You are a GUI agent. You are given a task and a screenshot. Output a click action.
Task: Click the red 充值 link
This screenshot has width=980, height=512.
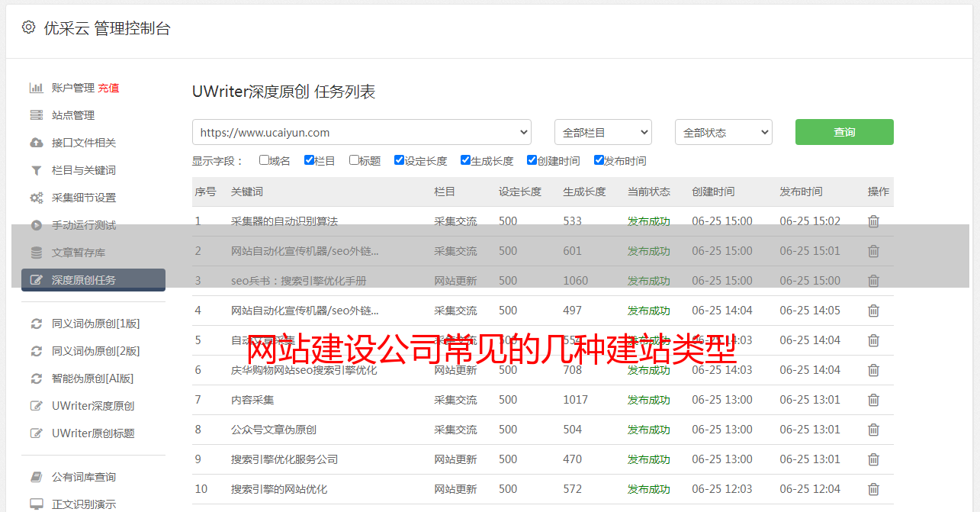(x=108, y=88)
